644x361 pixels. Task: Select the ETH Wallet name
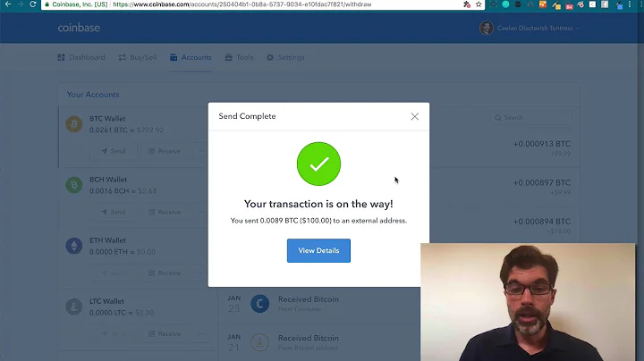coord(108,240)
